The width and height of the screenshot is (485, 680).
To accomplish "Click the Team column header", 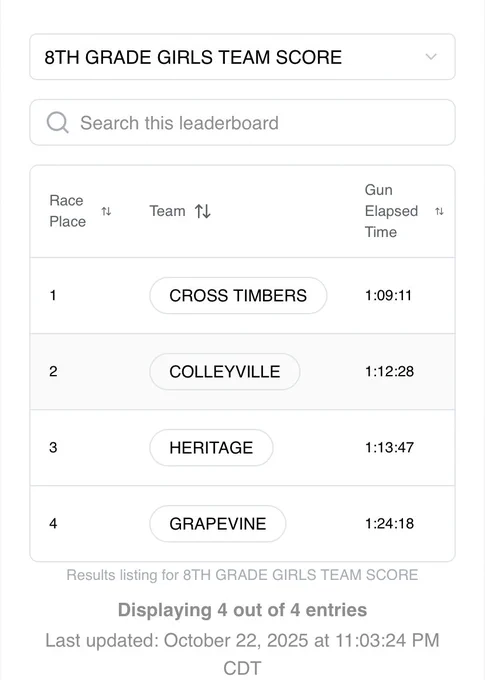I will pos(167,211).
